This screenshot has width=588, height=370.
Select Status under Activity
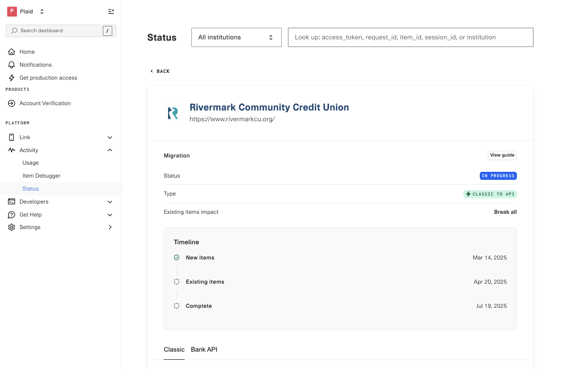(x=31, y=189)
